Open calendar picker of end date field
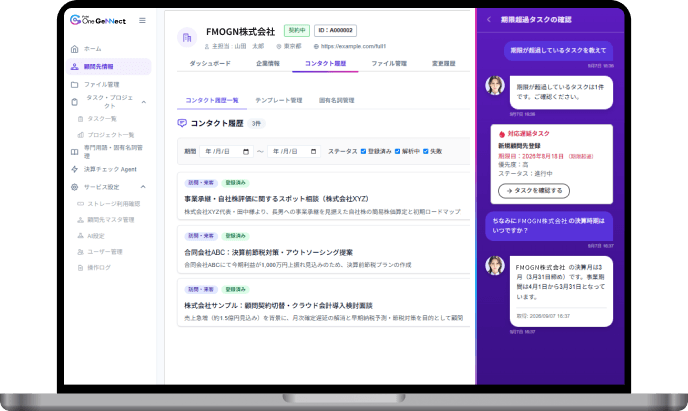The image size is (688, 411). coord(313,151)
